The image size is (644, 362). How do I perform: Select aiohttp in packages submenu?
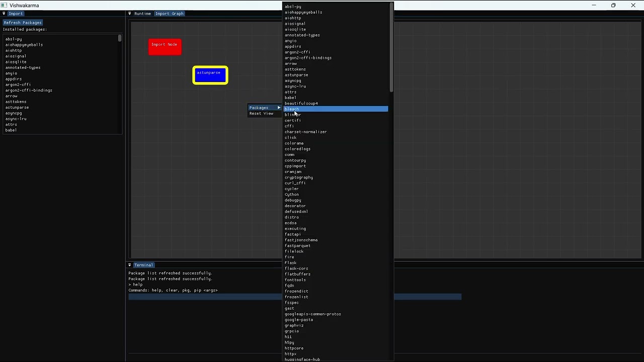point(336,18)
